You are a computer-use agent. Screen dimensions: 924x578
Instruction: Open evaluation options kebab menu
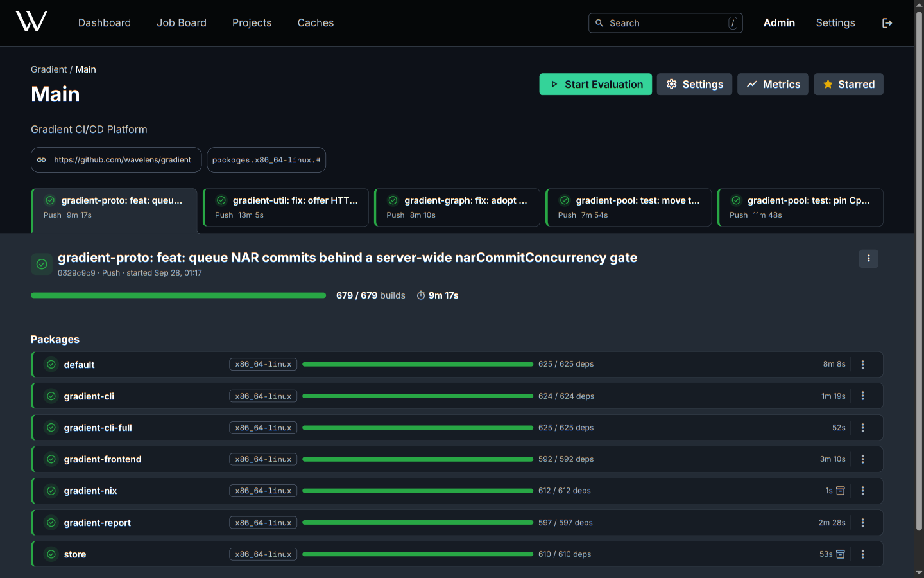pyautogui.click(x=868, y=258)
